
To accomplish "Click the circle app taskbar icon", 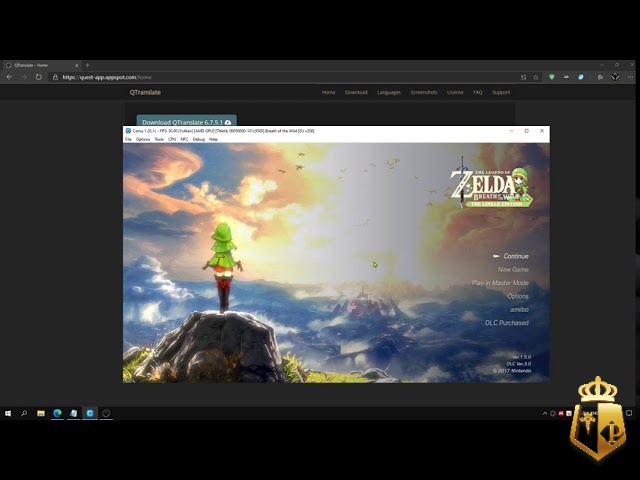I will click(106, 413).
